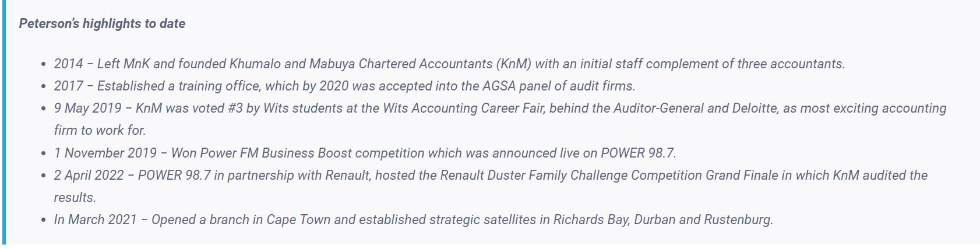The width and height of the screenshot is (980, 248).
Task: Click the "Peterson's highlights to date" heading
Action: (x=102, y=24)
